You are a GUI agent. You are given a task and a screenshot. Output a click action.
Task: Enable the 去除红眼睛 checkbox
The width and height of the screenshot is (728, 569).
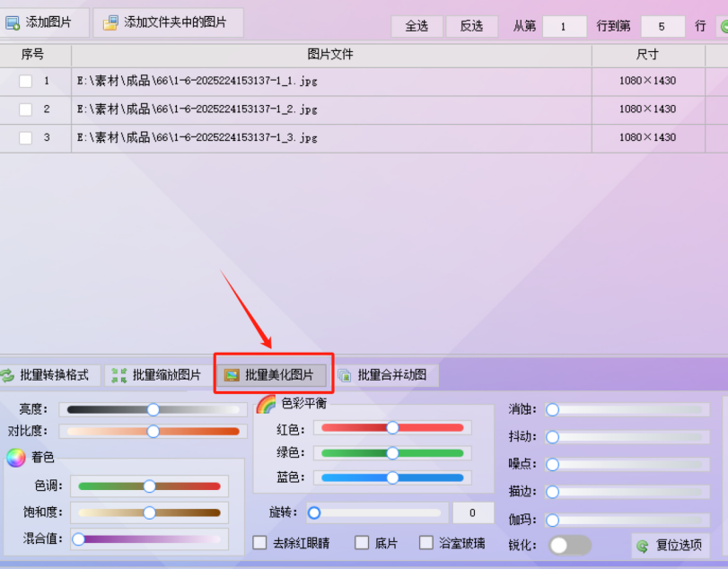259,543
